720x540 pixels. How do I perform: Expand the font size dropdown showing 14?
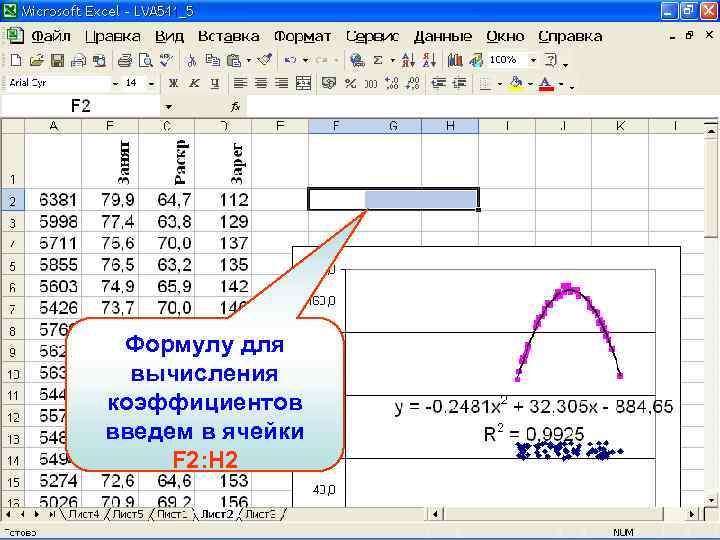[x=151, y=84]
